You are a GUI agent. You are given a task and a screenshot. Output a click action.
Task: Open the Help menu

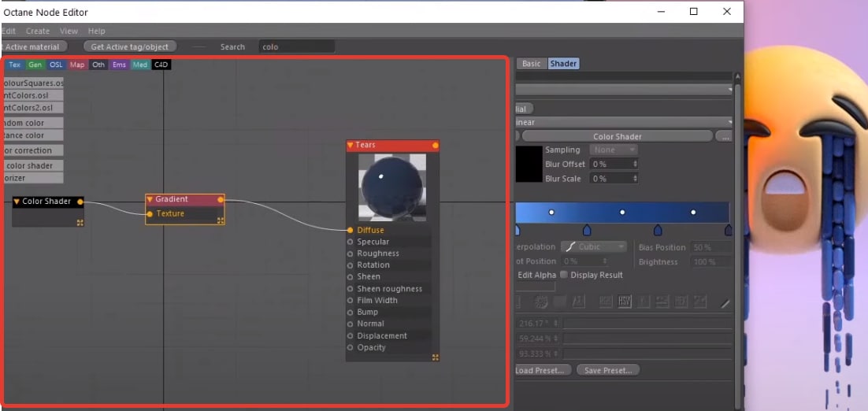coord(96,31)
